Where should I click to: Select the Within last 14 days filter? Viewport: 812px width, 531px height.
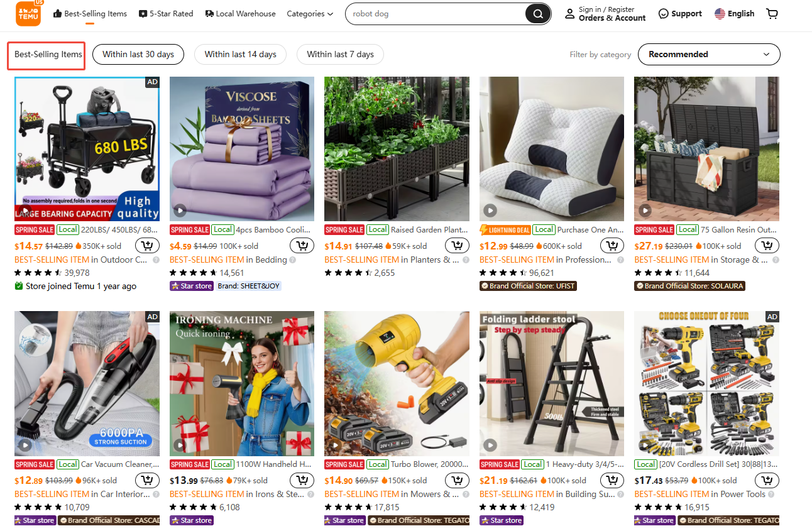tap(240, 54)
